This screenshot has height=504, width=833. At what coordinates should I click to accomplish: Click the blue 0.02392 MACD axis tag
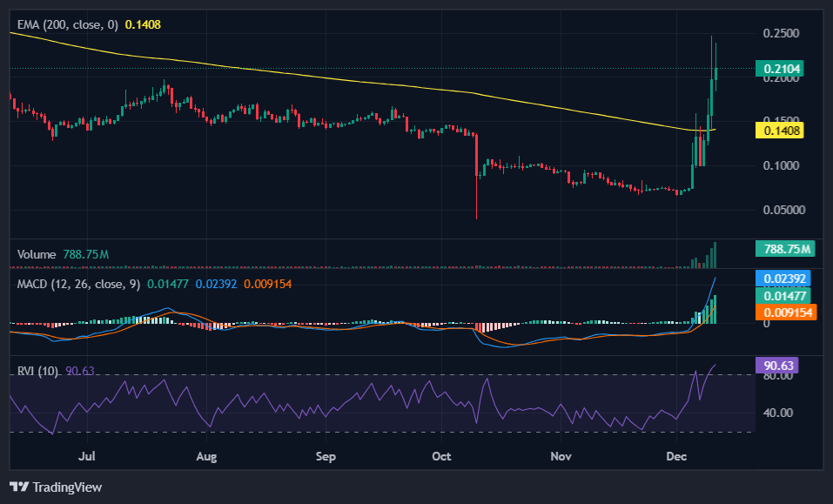[x=786, y=279]
